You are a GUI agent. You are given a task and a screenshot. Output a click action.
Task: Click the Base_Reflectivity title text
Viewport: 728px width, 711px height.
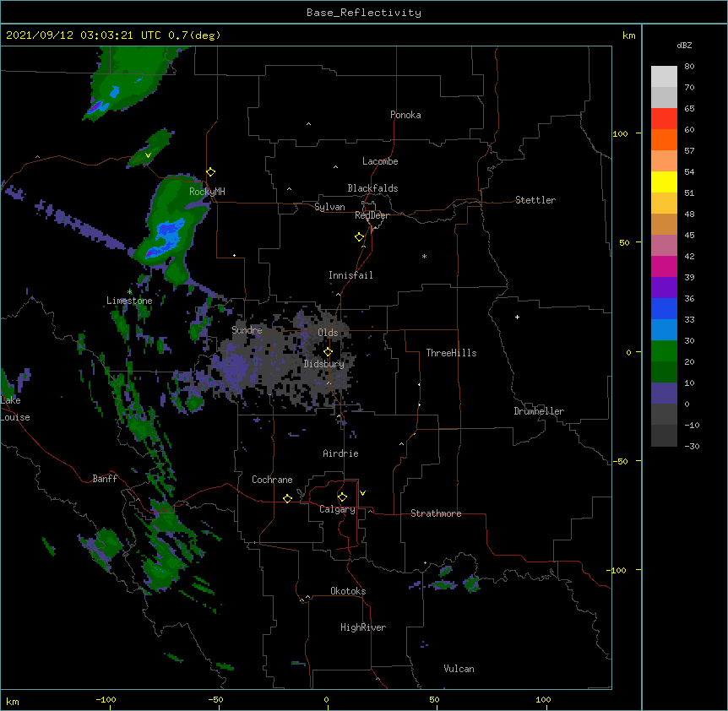[364, 13]
